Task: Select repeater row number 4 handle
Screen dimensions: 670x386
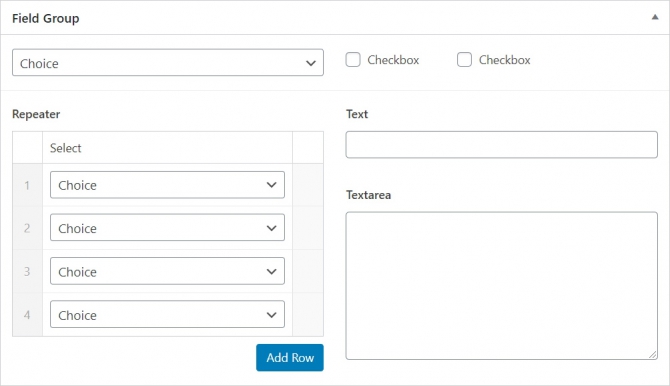Action: (27, 315)
